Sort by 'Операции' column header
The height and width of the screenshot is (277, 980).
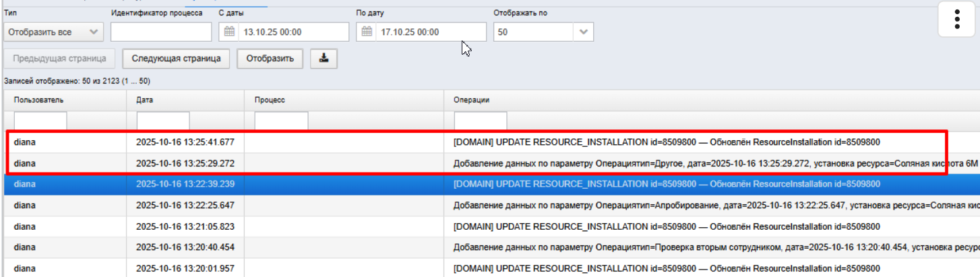(471, 100)
